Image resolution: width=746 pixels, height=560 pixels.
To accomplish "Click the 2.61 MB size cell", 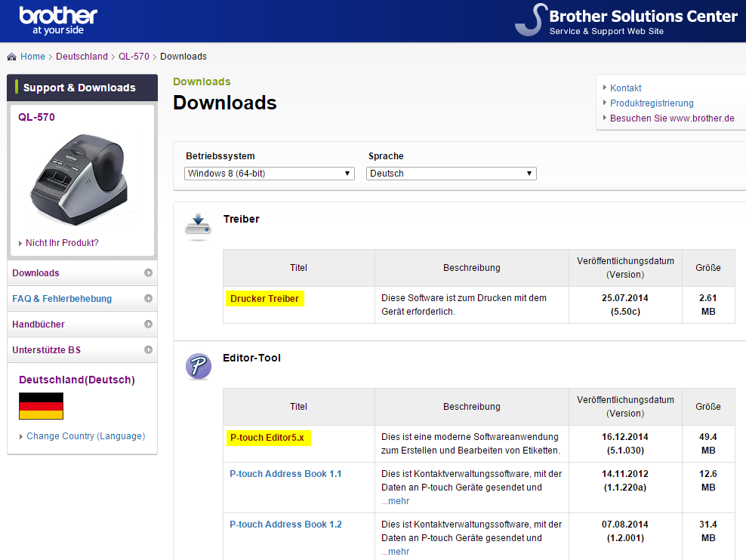I will (708, 305).
